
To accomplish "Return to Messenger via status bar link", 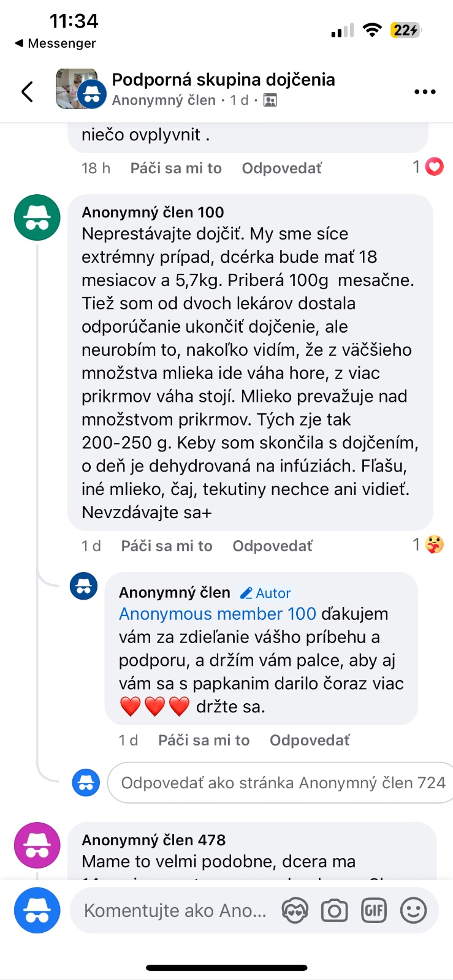I will (x=55, y=43).
